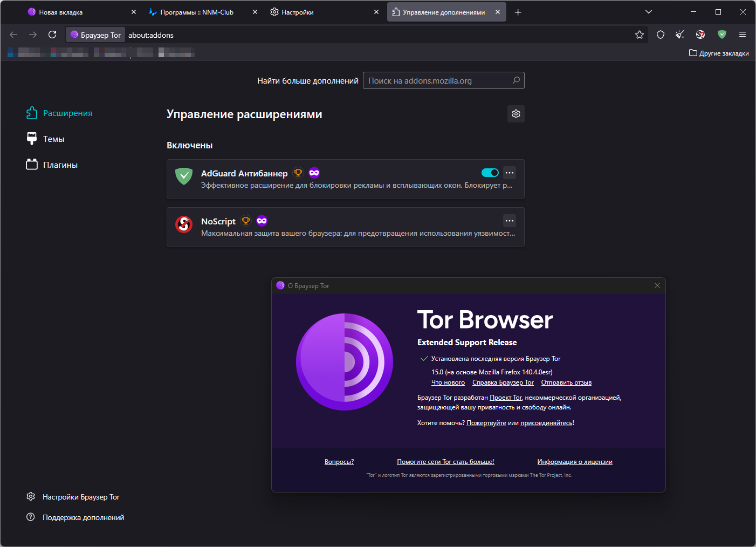The image size is (756, 547).
Task: Open the Вопросы? link
Action: [339, 462]
